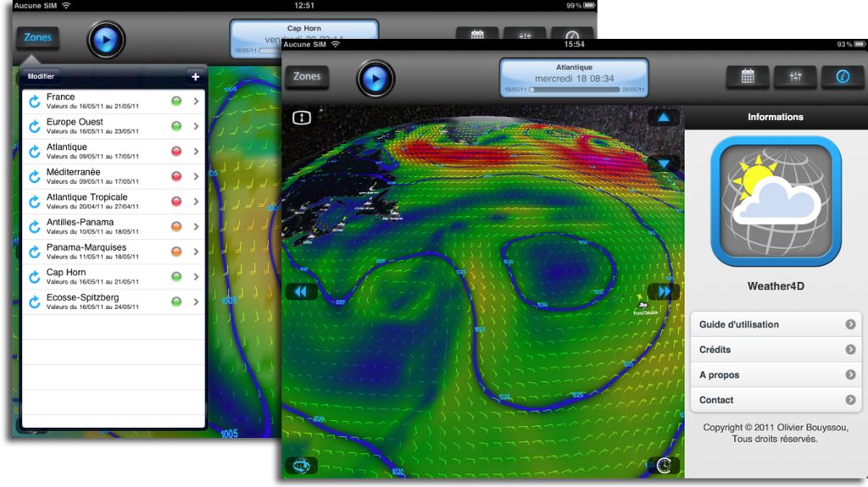Select the France zone name
868x487 pixels.
tap(60, 97)
